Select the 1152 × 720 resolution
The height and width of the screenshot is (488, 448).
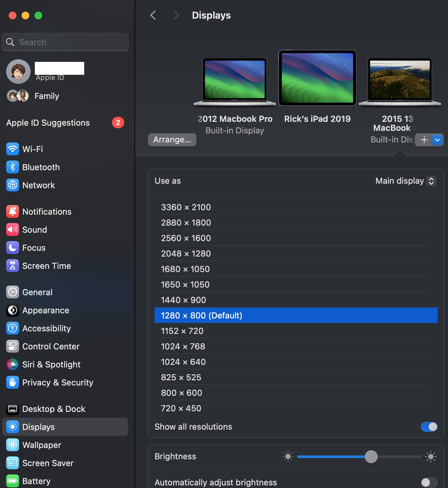(296, 331)
